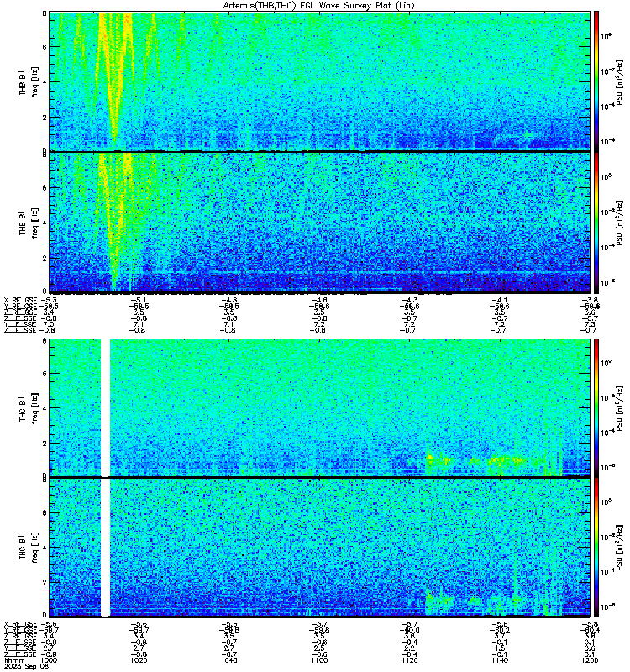Viewport: 630px width, 672px height.
Task: Click the '2' Hz tick of THC B⊥ axis
Action: point(45,444)
